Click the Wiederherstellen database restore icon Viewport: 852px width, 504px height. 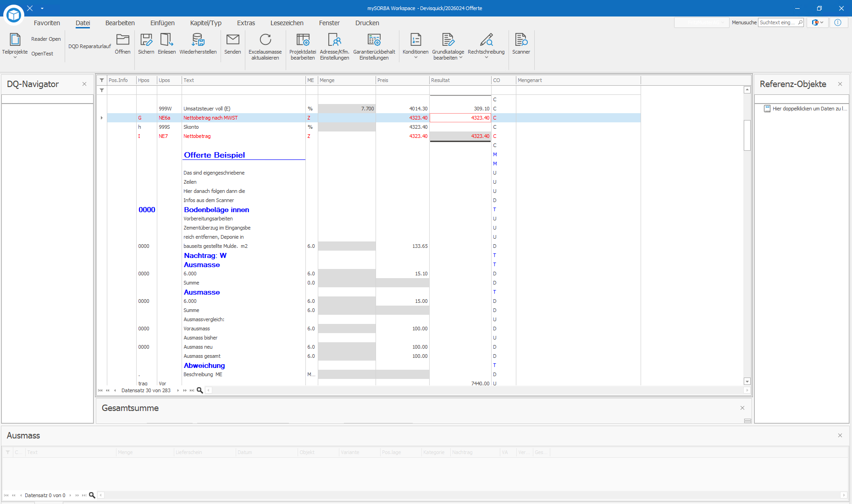pyautogui.click(x=198, y=39)
